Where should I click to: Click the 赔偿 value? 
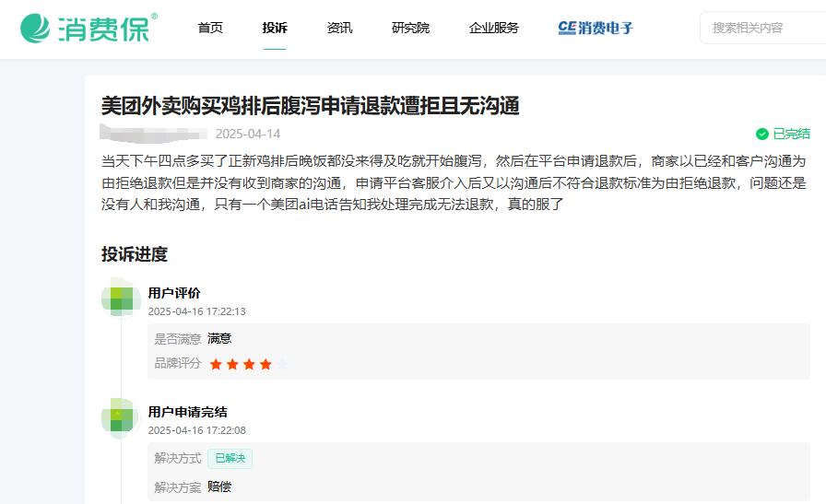point(219,486)
